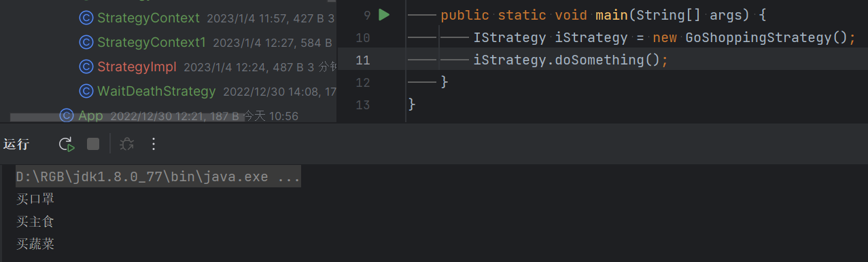Click GoShoppingStrategy in the code
This screenshot has height=262, width=868.
point(758,37)
